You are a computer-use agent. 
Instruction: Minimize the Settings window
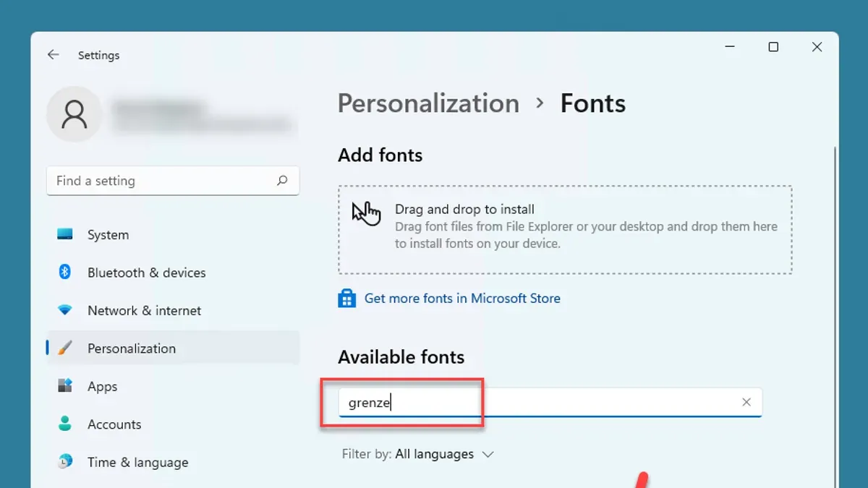(x=730, y=47)
